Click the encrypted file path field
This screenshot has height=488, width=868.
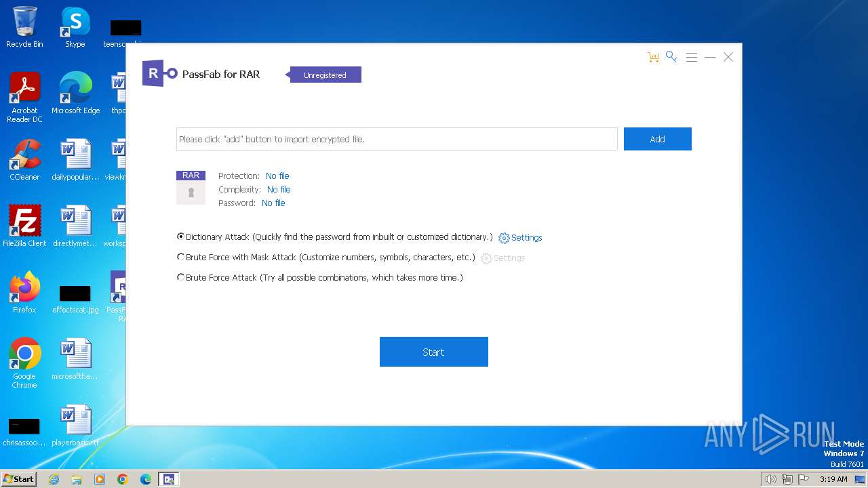pos(397,139)
